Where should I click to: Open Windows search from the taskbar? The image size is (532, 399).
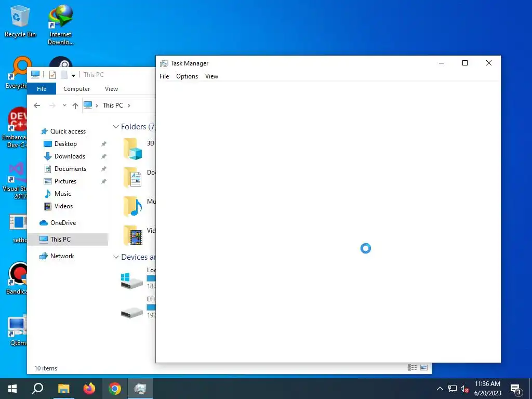(37, 389)
